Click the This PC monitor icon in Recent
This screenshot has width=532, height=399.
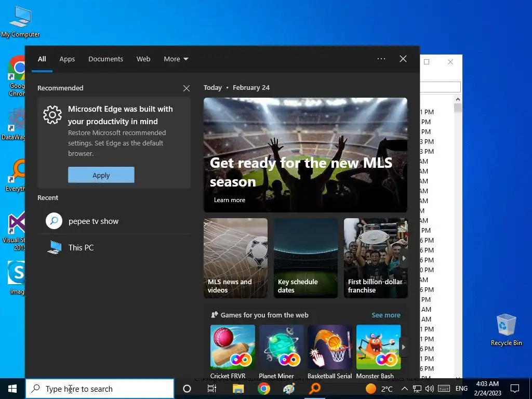coord(54,247)
